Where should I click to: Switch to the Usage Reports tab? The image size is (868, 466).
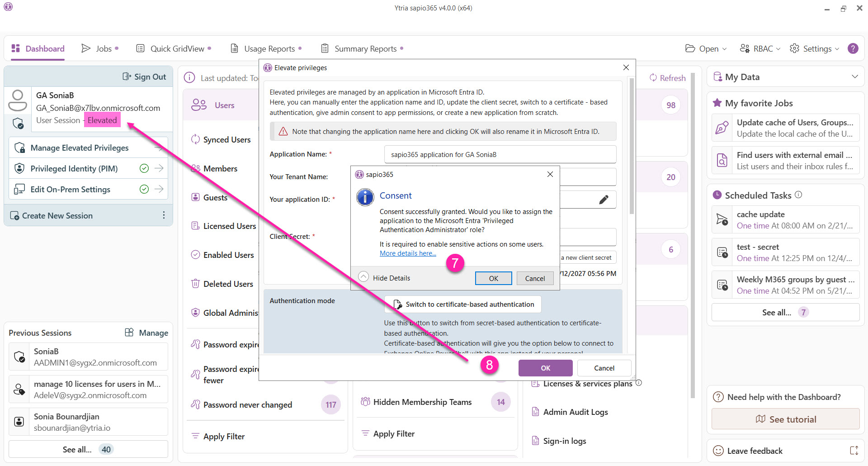265,48
